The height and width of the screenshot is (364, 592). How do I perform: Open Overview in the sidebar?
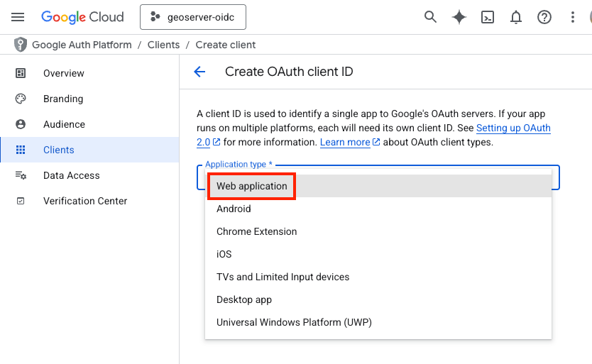63,73
